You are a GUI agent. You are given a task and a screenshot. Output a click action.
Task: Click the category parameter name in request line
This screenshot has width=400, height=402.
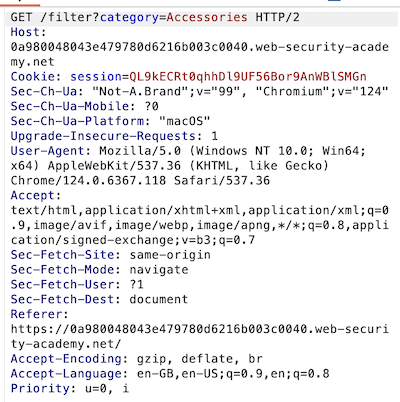[x=129, y=17]
